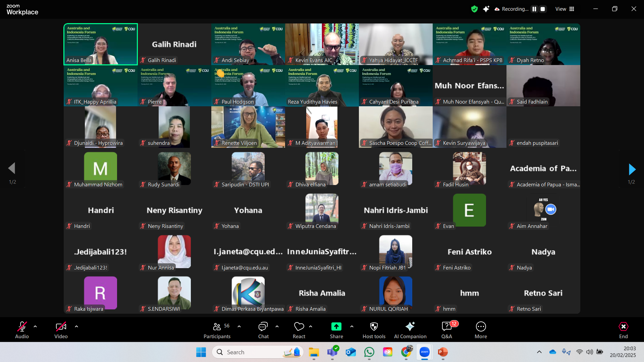Open Host tools shield icon
The height and width of the screenshot is (362, 644).
374,327
